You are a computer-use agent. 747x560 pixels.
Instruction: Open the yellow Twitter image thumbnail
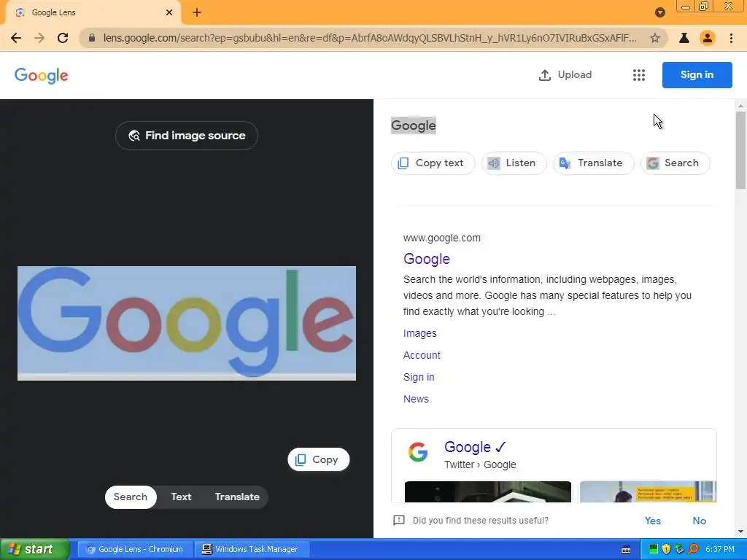pyautogui.click(x=648, y=491)
